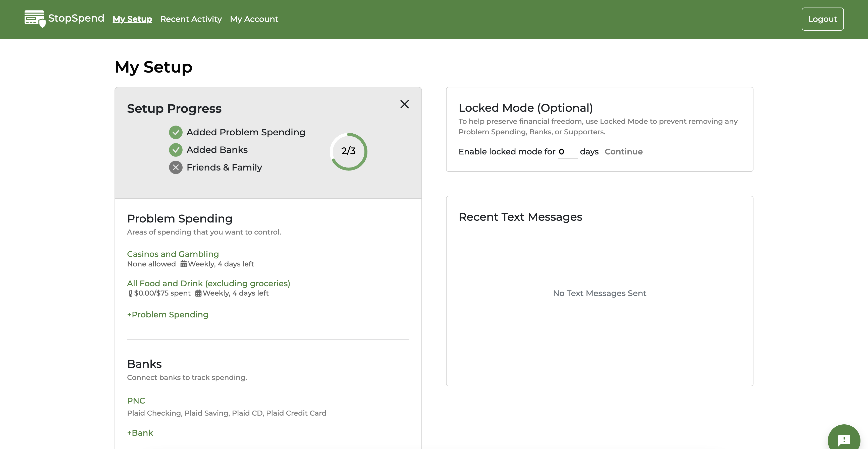The width and height of the screenshot is (868, 449).
Task: Click the green checkmark beside Added Problem Spending
Action: coord(176,132)
